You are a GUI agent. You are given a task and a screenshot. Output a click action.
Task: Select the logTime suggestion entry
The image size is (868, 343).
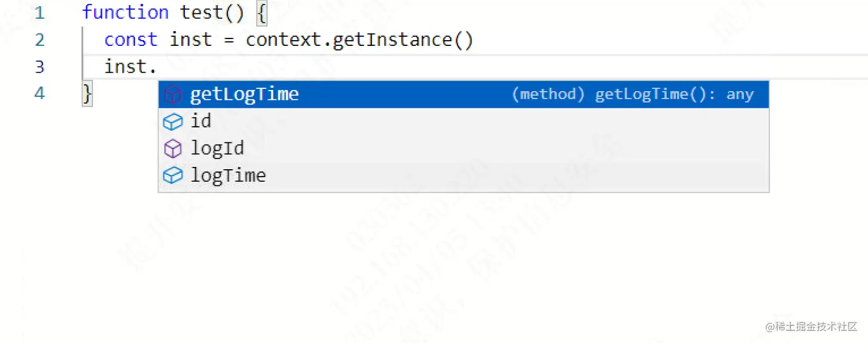point(464,176)
